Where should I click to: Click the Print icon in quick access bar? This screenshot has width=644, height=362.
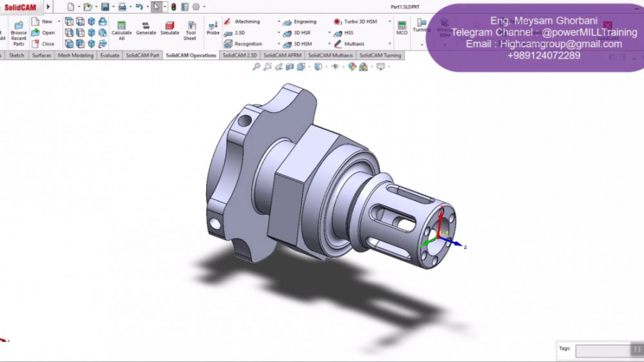[122, 7]
